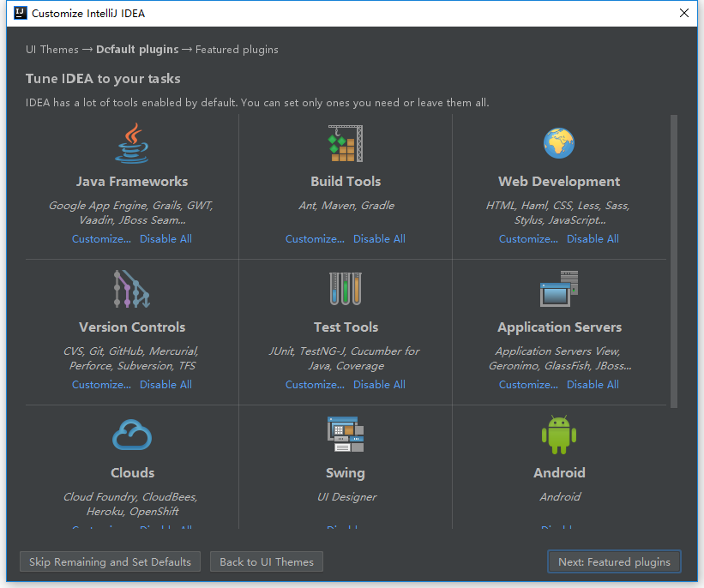
Task: Disable All Build Tools plugins
Action: point(379,239)
